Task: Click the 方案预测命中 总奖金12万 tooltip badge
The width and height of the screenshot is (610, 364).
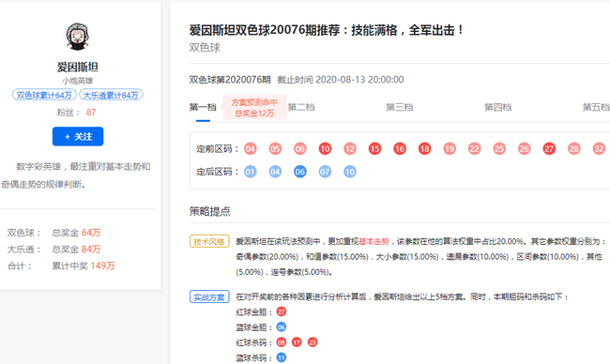Action: click(x=254, y=107)
